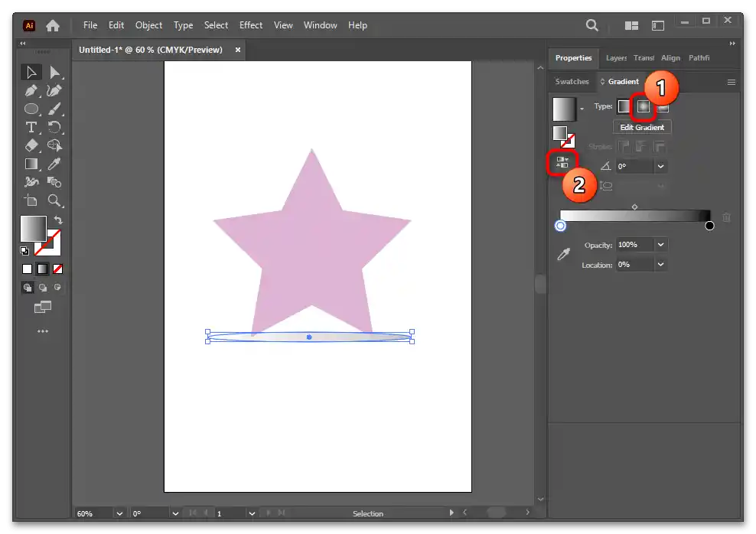Select the Direct Selection tool

pos(54,72)
